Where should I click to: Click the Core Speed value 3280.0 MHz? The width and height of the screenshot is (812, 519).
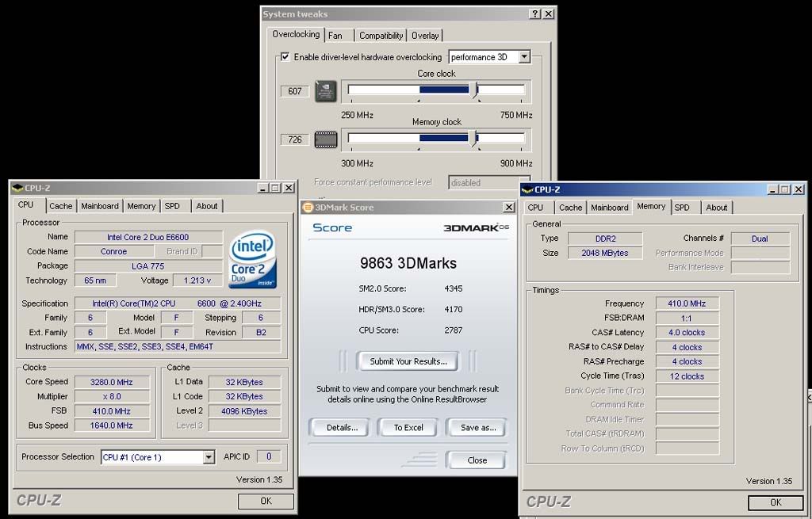(x=112, y=382)
